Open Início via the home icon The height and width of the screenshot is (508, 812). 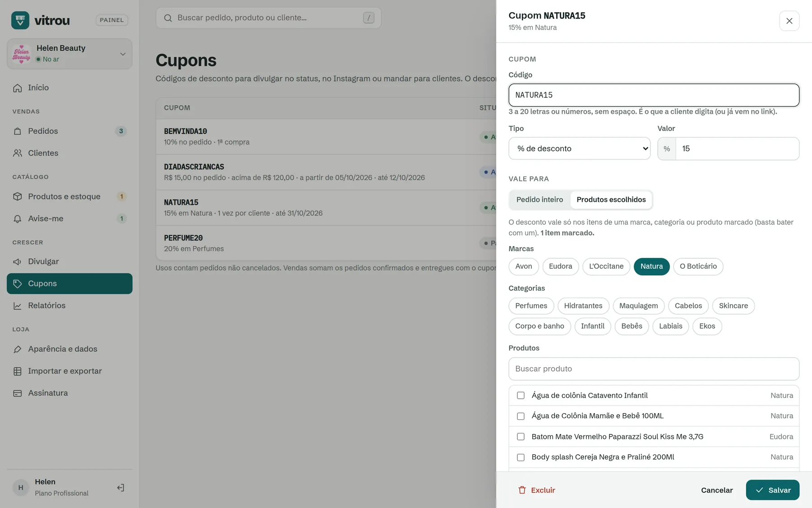tap(18, 88)
